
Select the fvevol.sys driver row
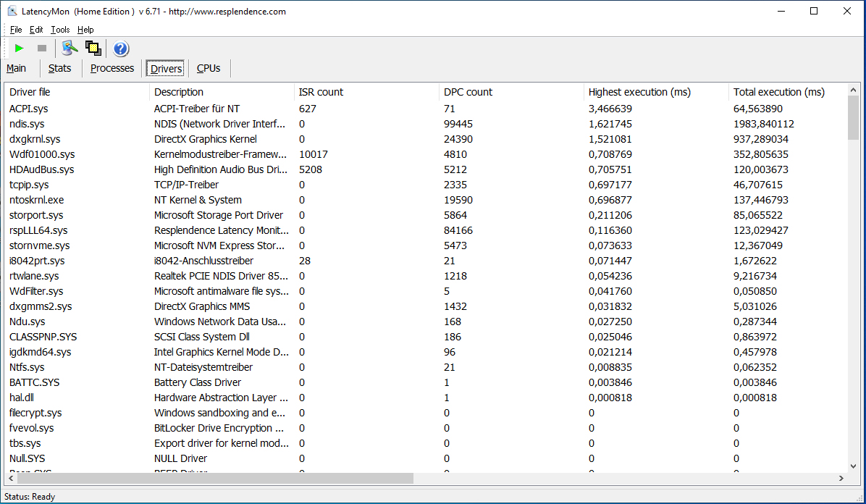tap(426, 428)
